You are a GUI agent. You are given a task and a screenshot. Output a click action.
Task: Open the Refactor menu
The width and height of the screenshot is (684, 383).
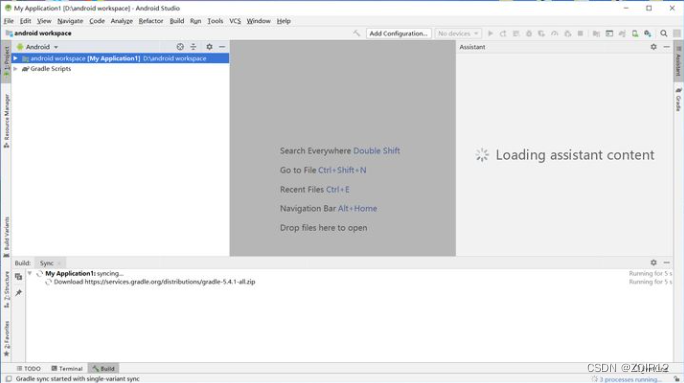[151, 21]
